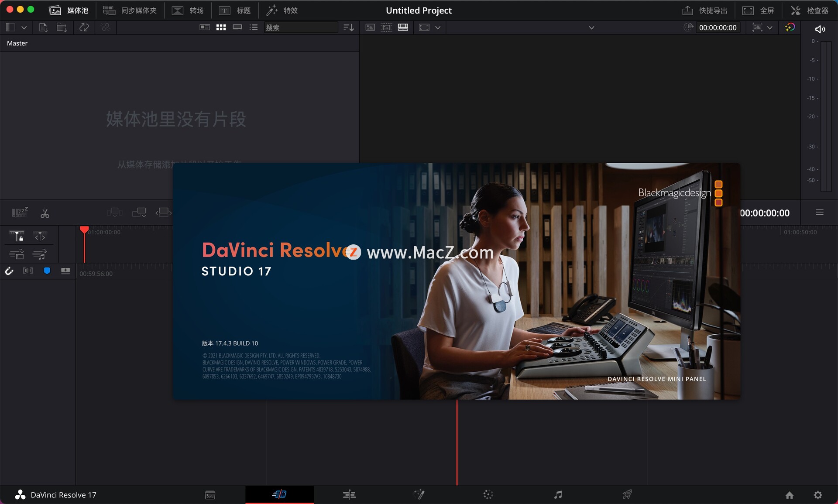The width and height of the screenshot is (838, 504).
Task: Click the ripple overwrite edit icon
Action: [164, 213]
